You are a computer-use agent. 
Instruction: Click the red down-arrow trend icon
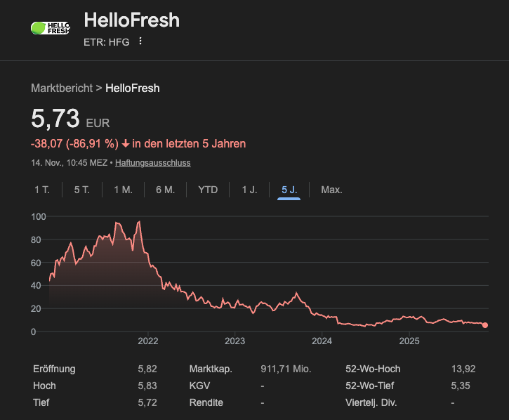point(126,143)
